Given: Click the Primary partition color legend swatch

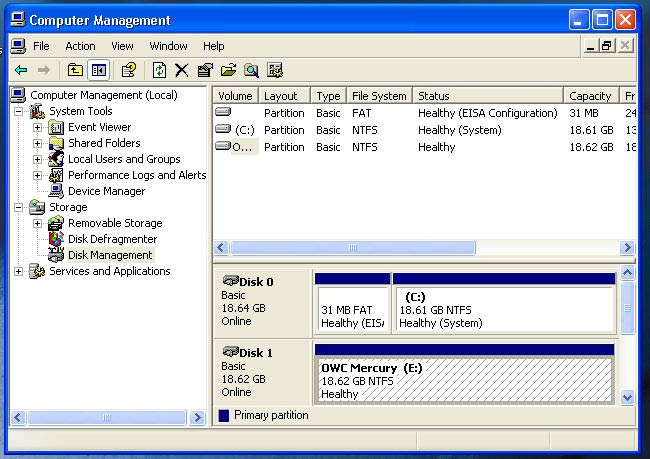Looking at the screenshot, I should [x=224, y=415].
